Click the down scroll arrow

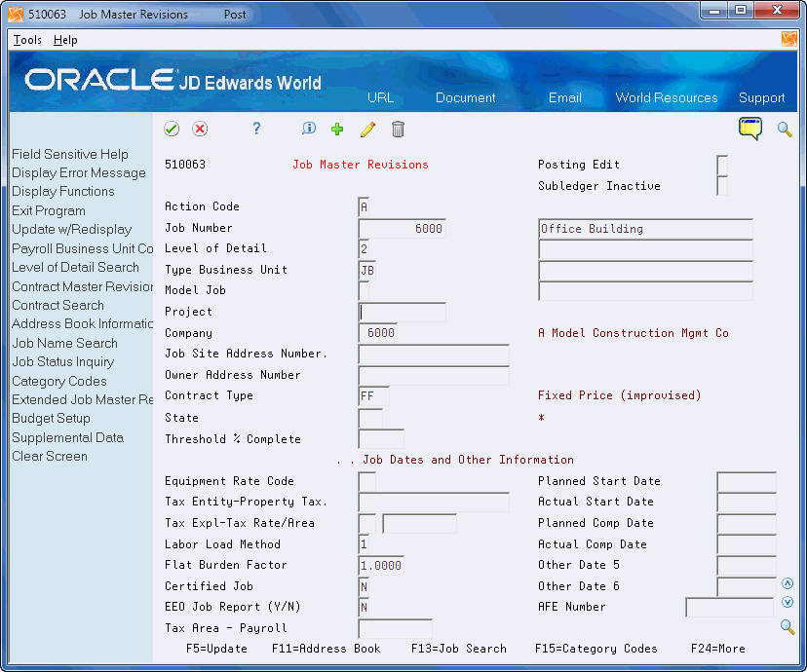788,602
